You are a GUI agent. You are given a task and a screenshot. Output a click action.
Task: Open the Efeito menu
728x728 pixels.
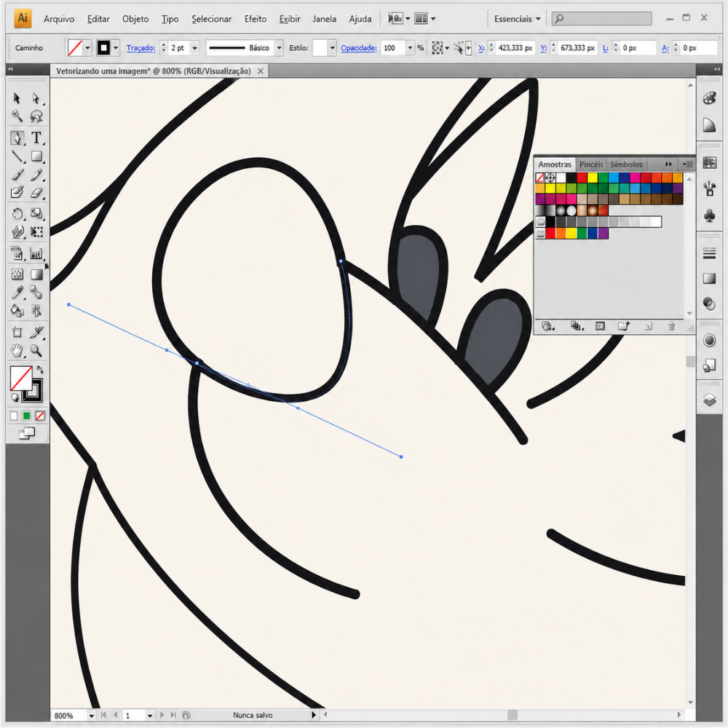coord(256,19)
